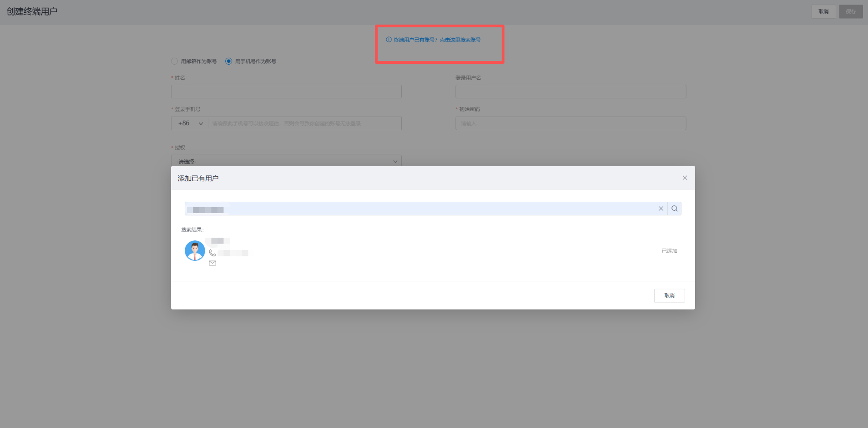Expand the 授权 请选择 dropdown
Viewport: 868px width, 428px height.
[286, 161]
